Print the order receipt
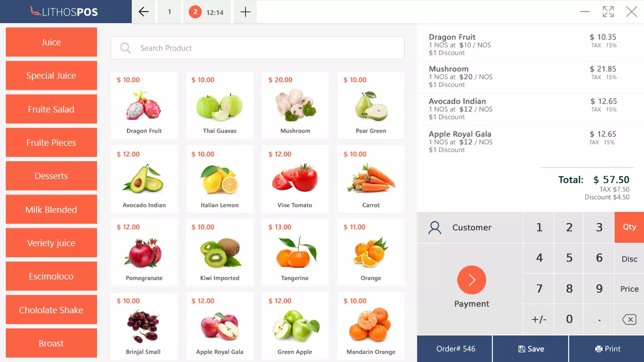644x362 pixels. (607, 348)
